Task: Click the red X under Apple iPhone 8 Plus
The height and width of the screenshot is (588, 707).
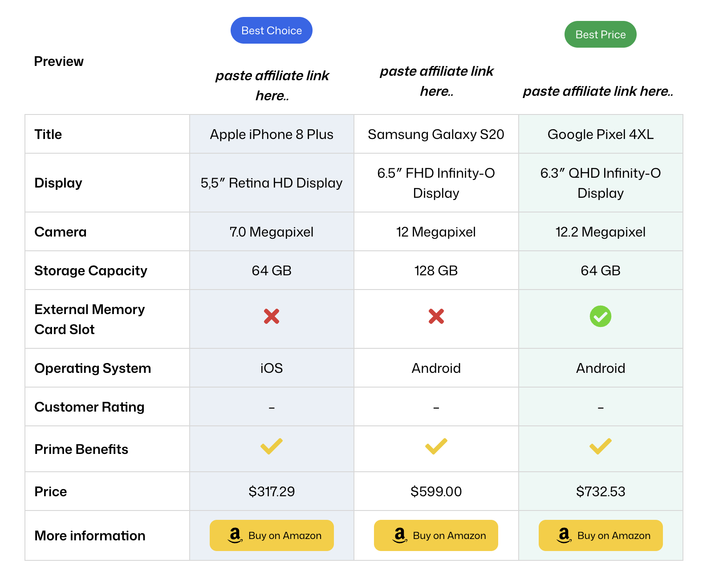Action: coord(272,316)
